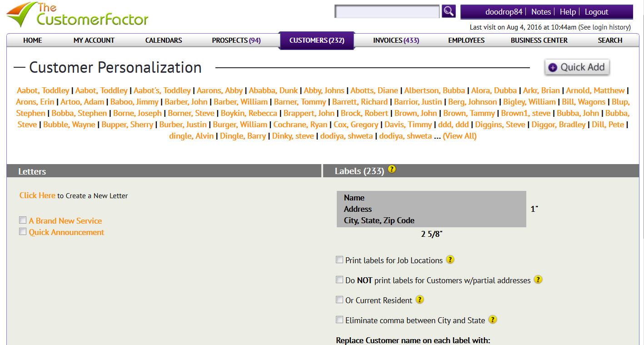644x345 pixels.
Task: Click the magnifying glass search icon
Action: tap(449, 11)
